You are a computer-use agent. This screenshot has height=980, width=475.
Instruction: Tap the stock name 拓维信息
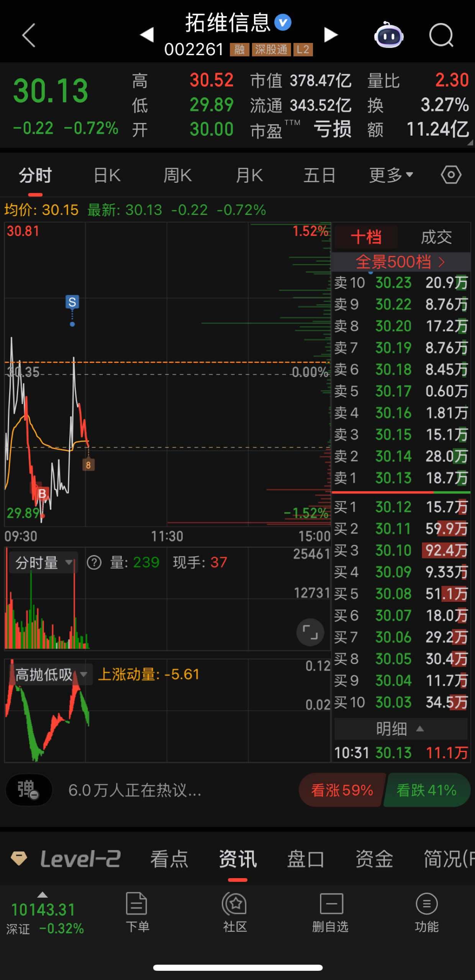click(x=228, y=23)
